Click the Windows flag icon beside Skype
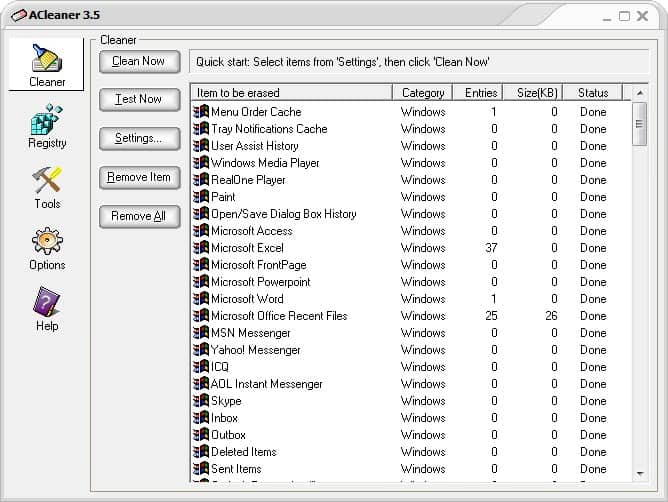Image resolution: width=668 pixels, height=502 pixels. pos(201,401)
